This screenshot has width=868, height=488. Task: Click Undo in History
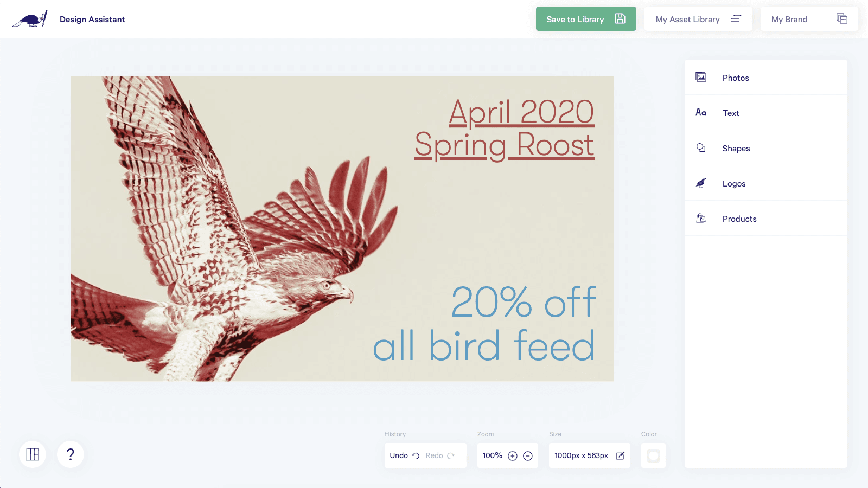click(404, 455)
